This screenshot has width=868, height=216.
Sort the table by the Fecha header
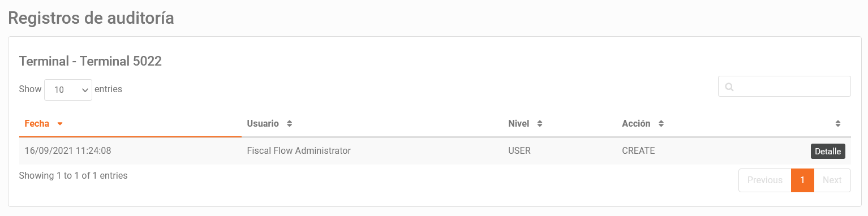(37, 123)
